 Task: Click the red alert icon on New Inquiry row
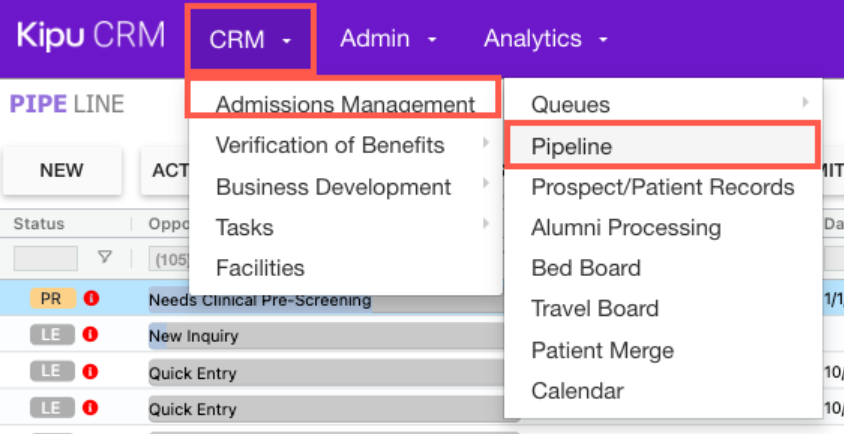point(91,335)
